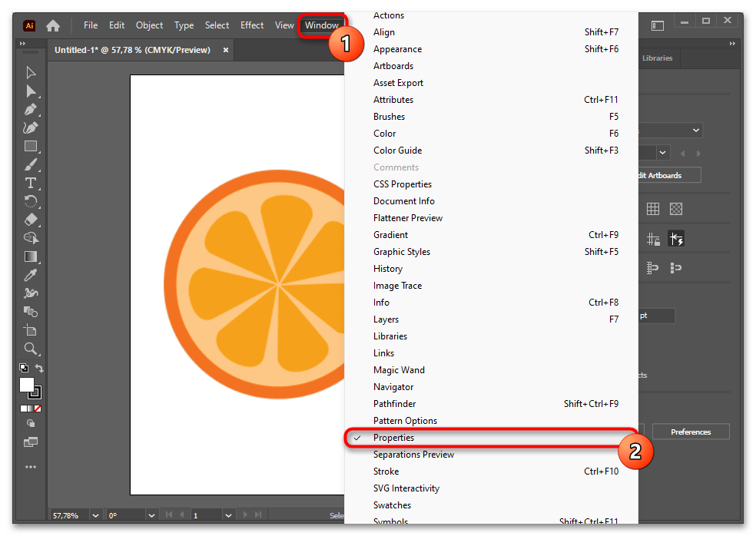Open the zoom level dropdown
The width and height of the screenshot is (756, 536).
coord(96,515)
